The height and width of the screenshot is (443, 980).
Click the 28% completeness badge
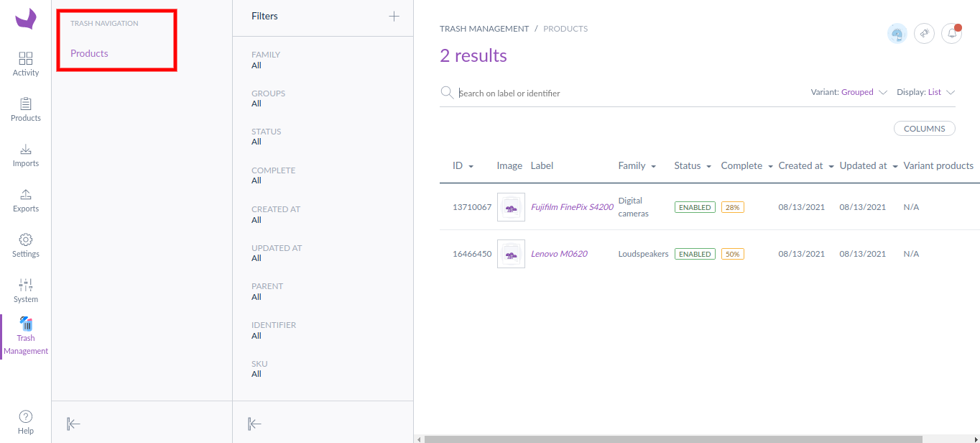[732, 207]
